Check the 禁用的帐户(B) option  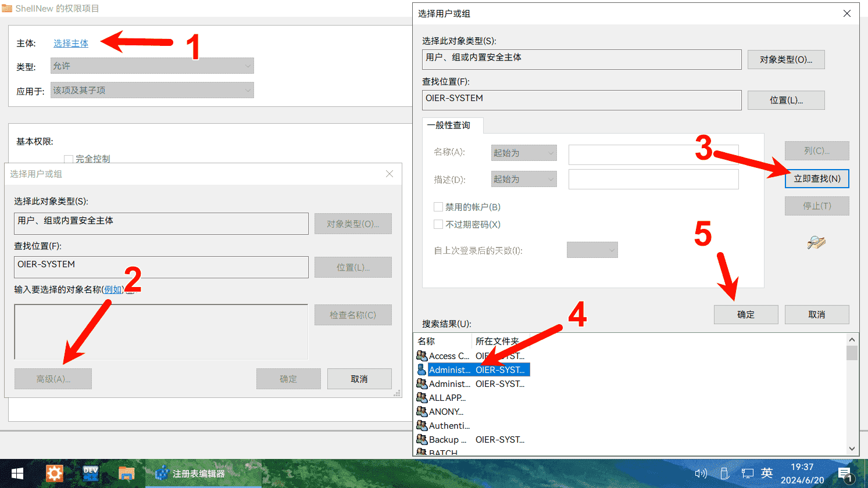(x=438, y=207)
